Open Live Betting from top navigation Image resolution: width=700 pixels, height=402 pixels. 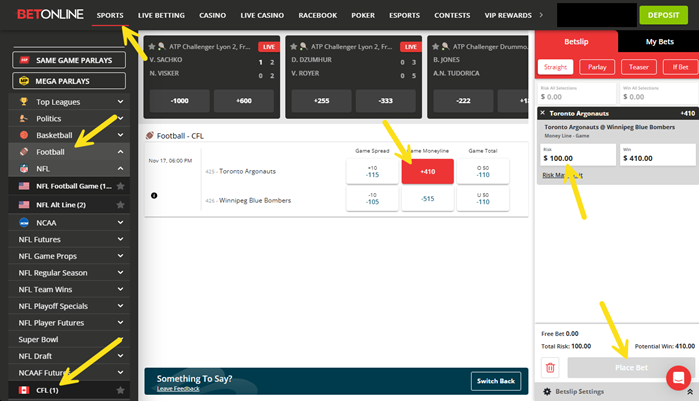click(159, 16)
